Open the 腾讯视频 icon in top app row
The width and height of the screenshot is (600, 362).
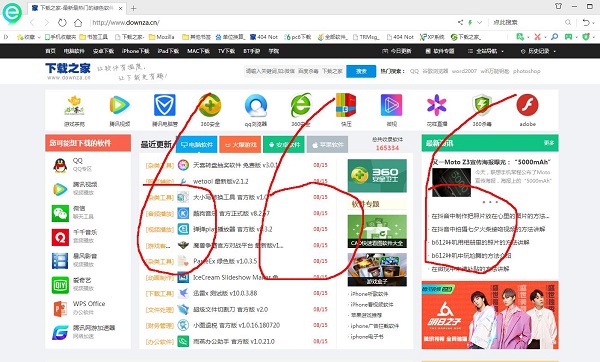120,105
